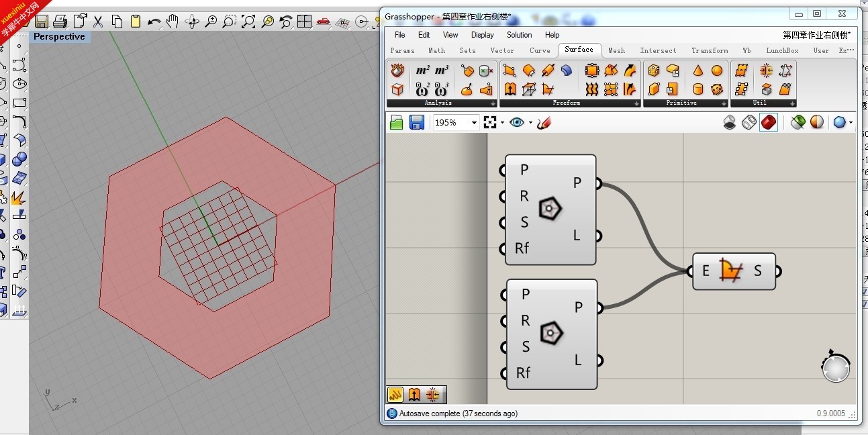Screen dimensions: 868x435
Task: Click the red car icon in Rhino toolbar
Action: click(x=323, y=21)
